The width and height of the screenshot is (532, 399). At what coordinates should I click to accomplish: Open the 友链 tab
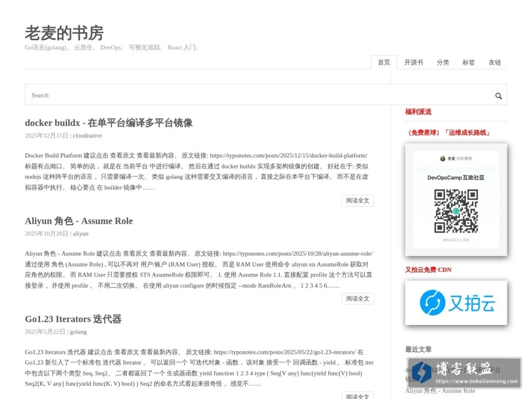click(x=495, y=63)
